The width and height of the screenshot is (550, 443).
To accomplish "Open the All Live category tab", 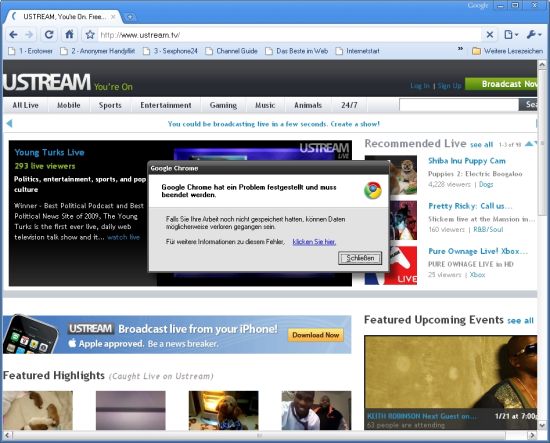I will [x=25, y=105].
